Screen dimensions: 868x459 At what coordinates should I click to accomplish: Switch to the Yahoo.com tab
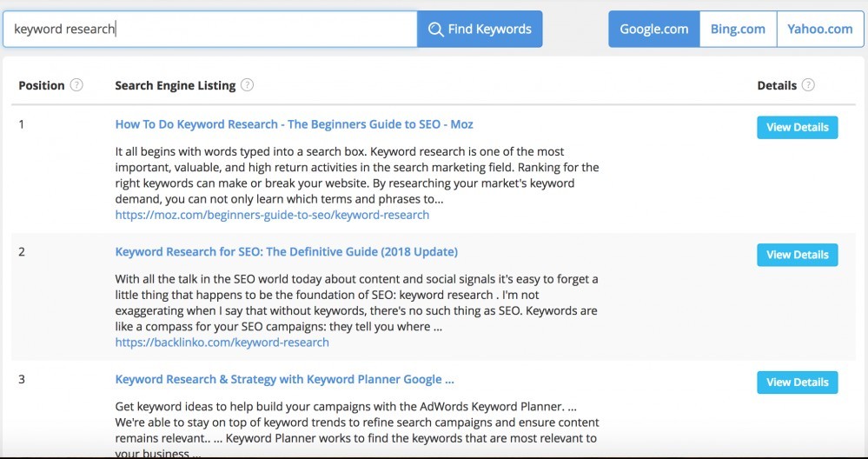pos(820,29)
